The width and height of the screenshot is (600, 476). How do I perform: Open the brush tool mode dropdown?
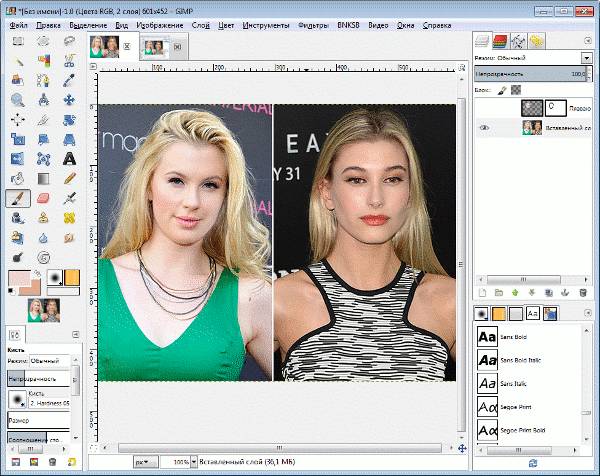point(50,361)
